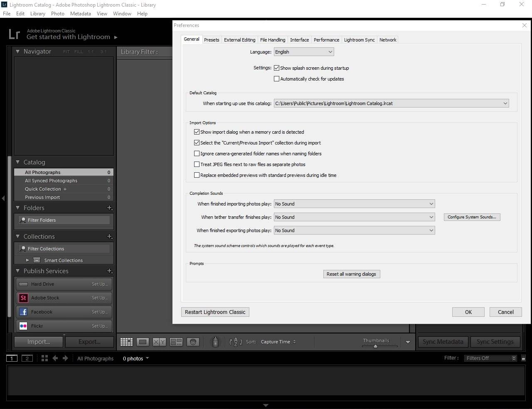The height and width of the screenshot is (409, 532).
Task: Adjust the Thumbnails size slider
Action: tap(375, 346)
